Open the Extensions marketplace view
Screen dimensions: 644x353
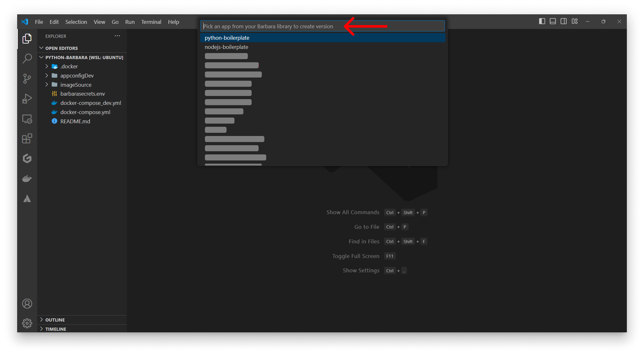coord(27,139)
